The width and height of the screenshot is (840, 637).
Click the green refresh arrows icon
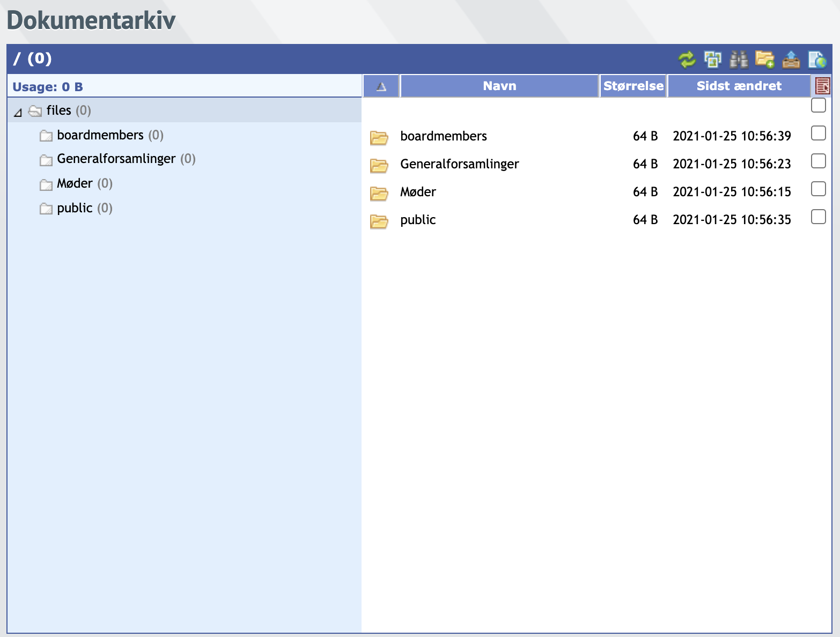(x=687, y=59)
